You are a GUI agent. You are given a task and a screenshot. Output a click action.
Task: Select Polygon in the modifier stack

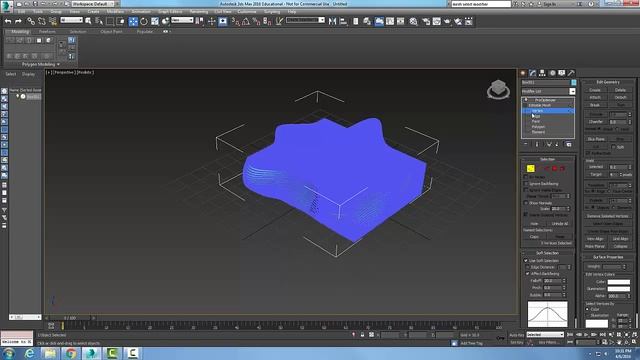point(538,127)
